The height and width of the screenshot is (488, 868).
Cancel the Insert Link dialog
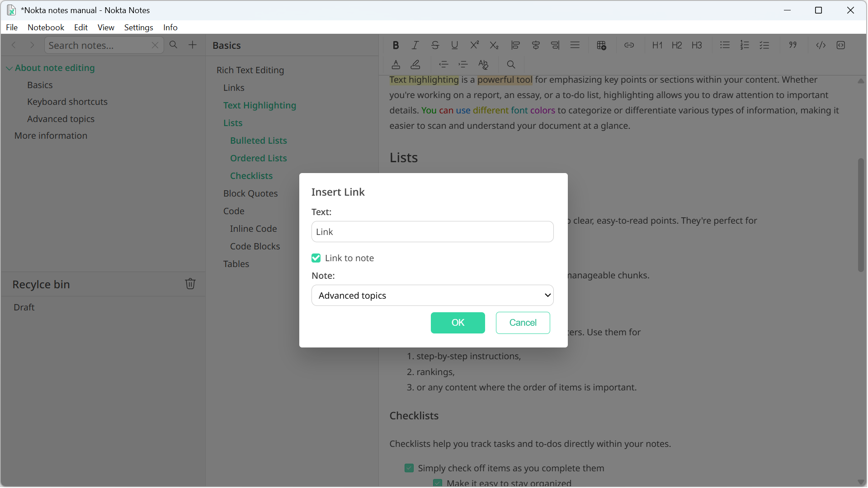pyautogui.click(x=523, y=323)
